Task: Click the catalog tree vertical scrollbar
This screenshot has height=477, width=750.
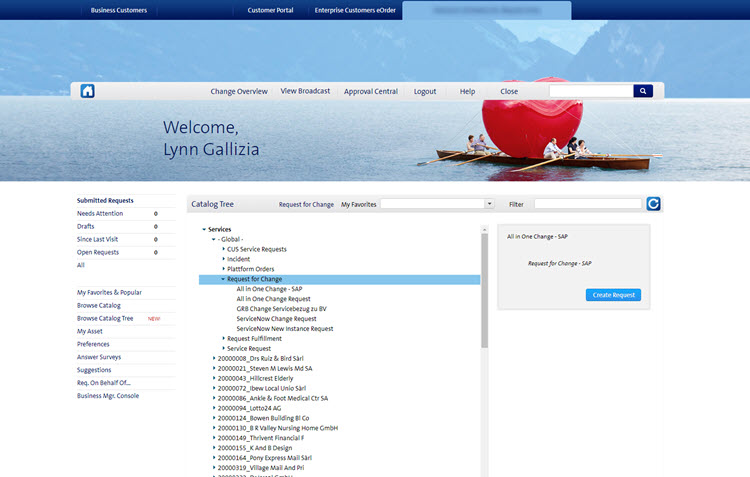Action: coord(485,300)
